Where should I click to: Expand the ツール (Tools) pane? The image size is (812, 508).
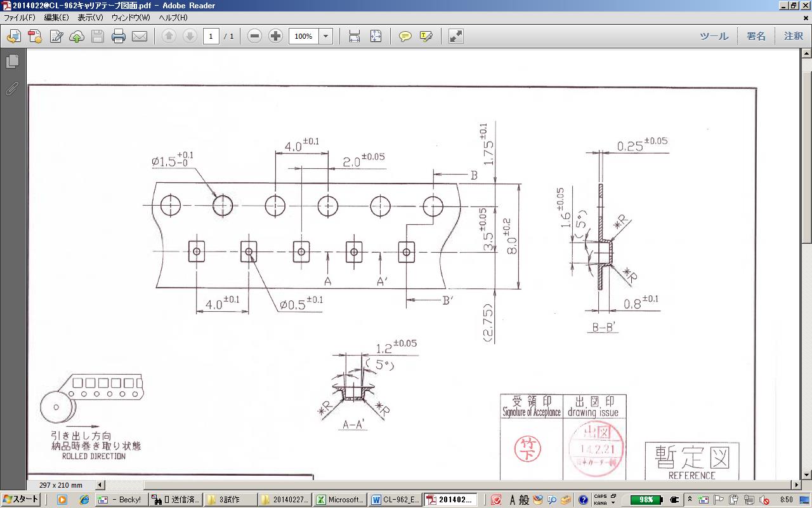tap(714, 36)
